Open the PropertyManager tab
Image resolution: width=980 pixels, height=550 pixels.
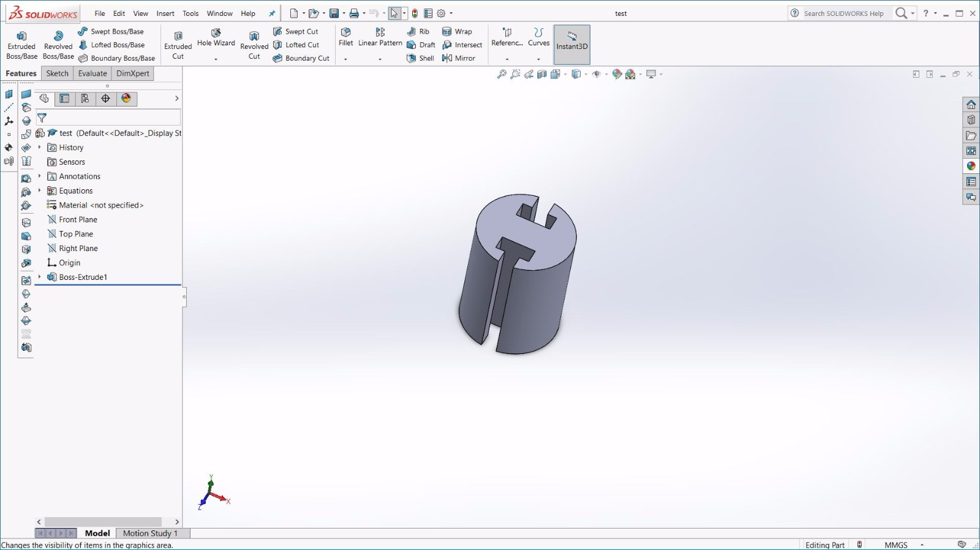64,99
